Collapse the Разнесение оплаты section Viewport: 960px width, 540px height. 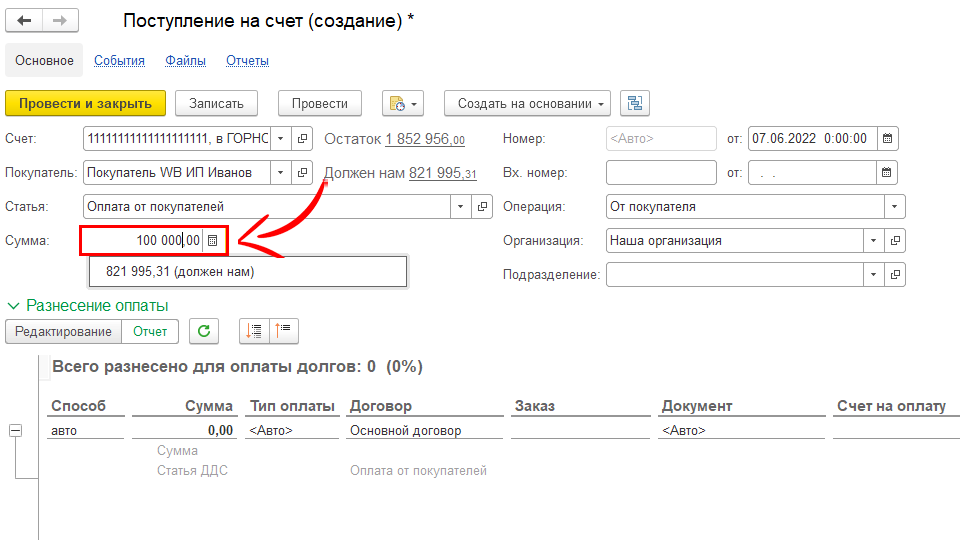point(14,306)
